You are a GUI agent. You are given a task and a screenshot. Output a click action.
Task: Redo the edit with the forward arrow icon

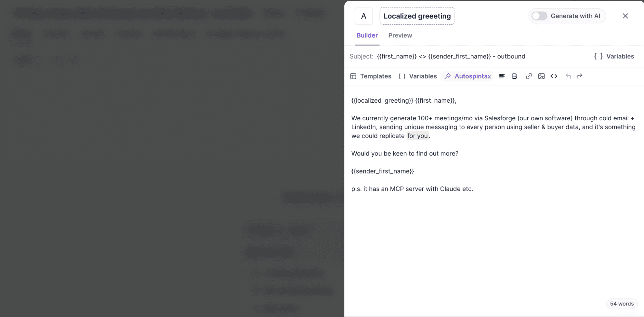tap(579, 76)
